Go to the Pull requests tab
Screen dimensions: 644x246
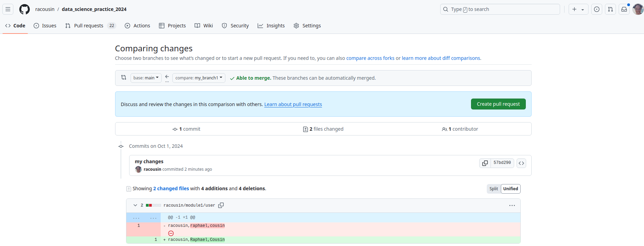pyautogui.click(x=88, y=26)
